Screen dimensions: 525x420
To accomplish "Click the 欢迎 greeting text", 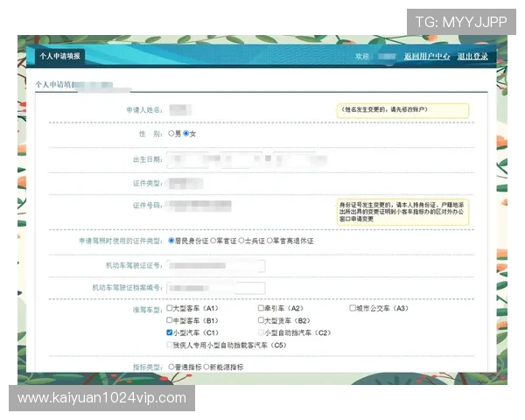I will click(362, 56).
